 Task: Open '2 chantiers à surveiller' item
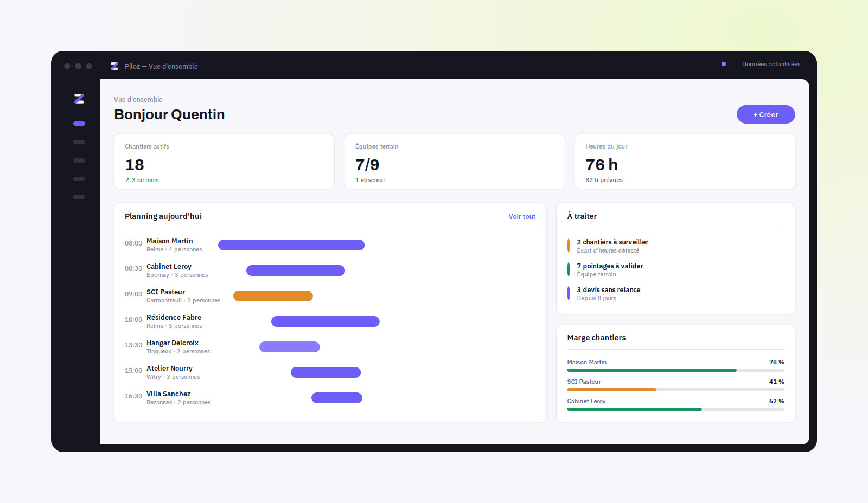tap(675, 246)
